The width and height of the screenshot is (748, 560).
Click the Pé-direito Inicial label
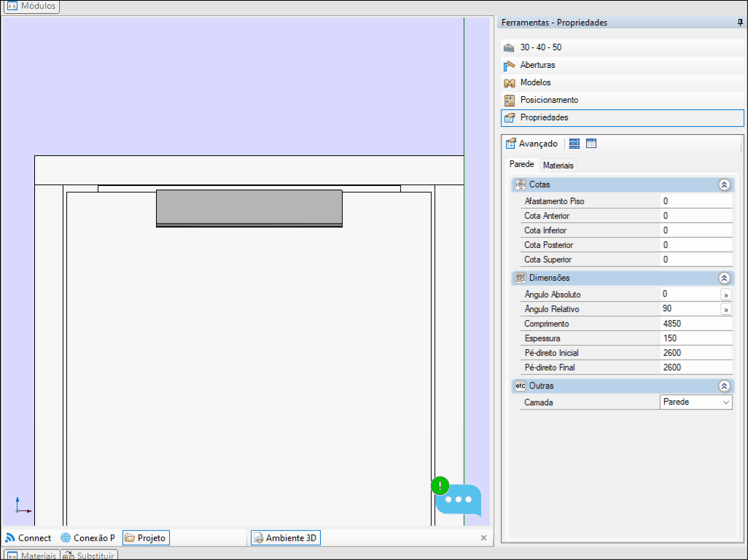551,353
